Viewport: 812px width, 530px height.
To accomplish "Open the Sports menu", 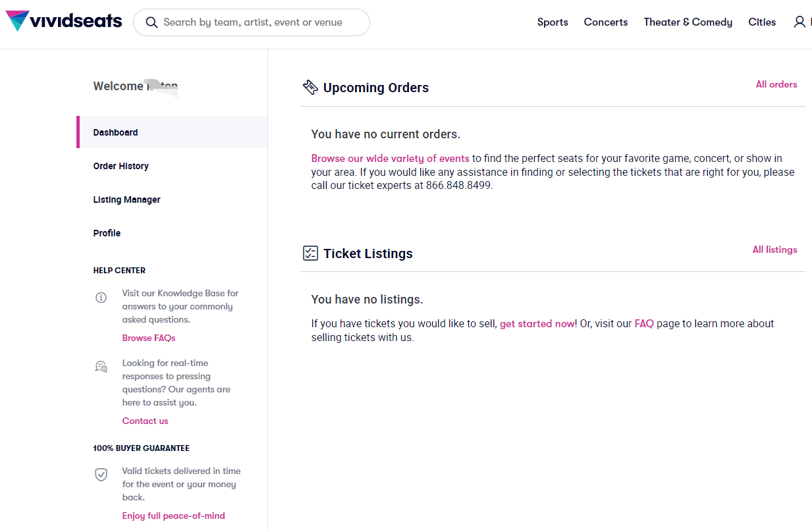I will [553, 22].
